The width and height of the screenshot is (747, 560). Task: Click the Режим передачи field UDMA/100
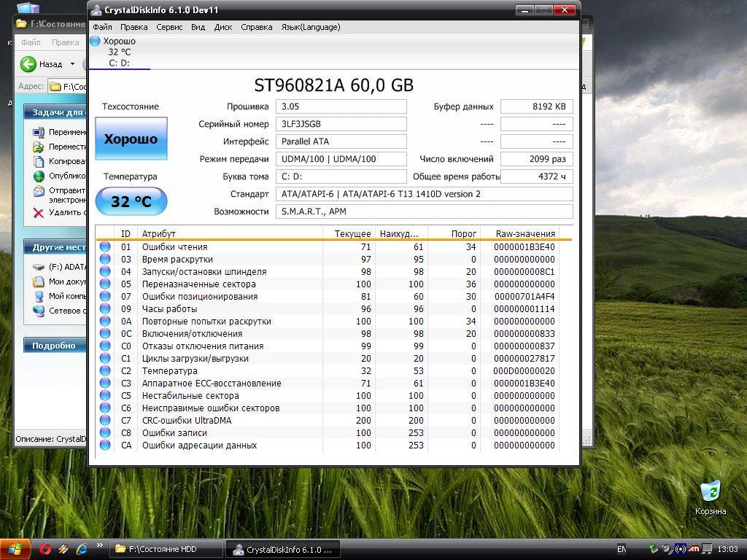[x=341, y=159]
